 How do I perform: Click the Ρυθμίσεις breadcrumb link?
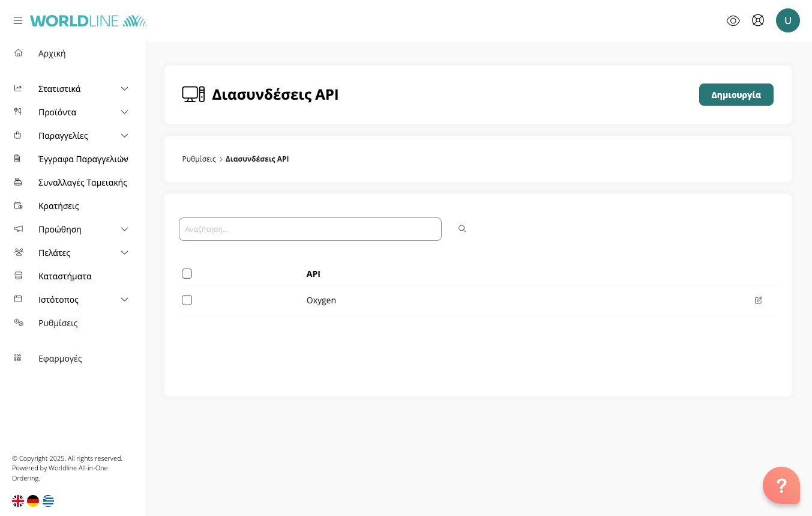(x=199, y=159)
